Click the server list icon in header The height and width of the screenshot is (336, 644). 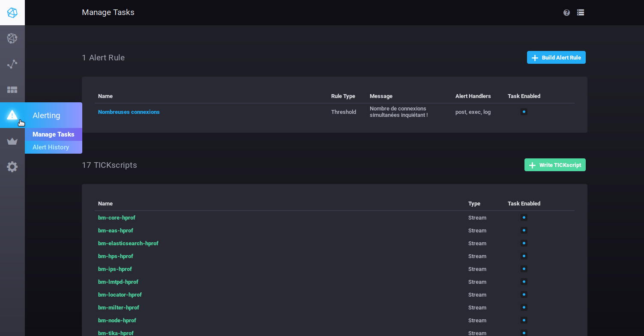[x=581, y=12]
